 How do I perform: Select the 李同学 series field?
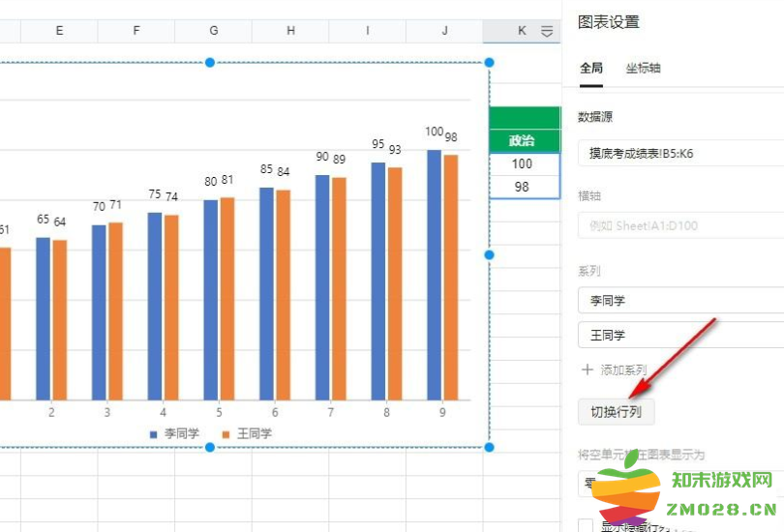coord(679,301)
